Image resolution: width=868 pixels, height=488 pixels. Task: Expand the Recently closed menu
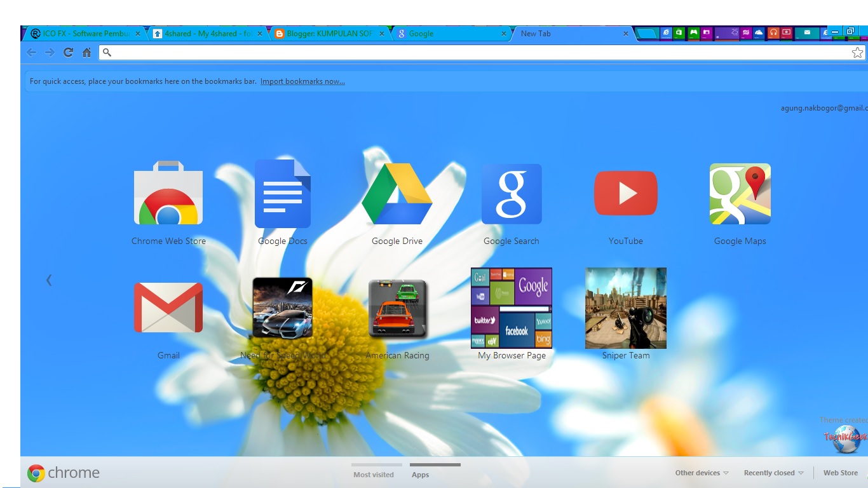[773, 473]
